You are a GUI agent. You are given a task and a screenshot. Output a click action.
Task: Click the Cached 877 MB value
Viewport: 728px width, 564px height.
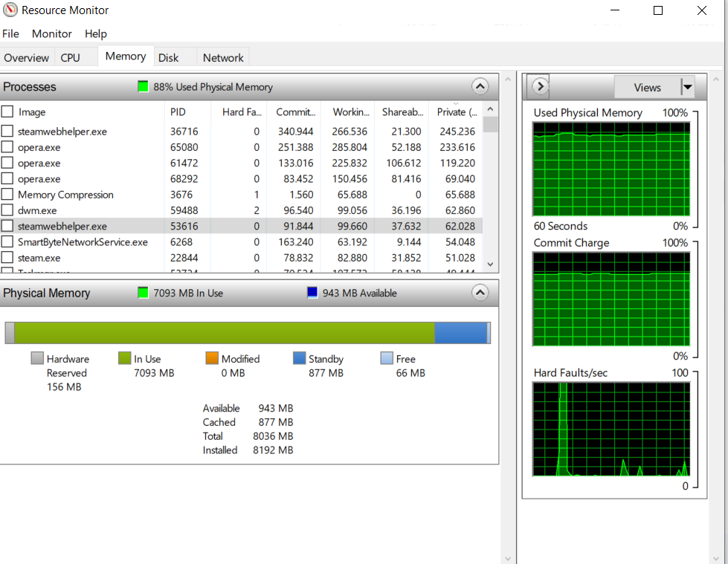point(276,422)
